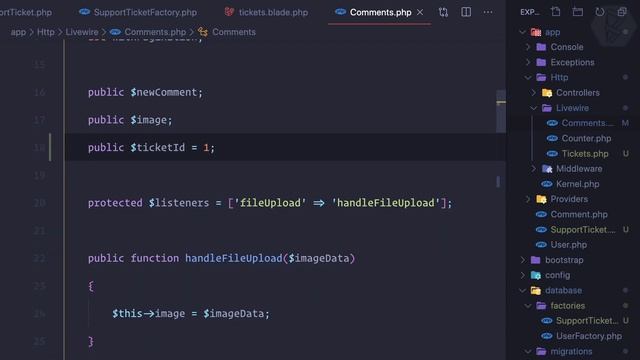This screenshot has width=640, height=360.
Task: Switch to the SupportTicketFactory.php tab
Action: (x=138, y=12)
